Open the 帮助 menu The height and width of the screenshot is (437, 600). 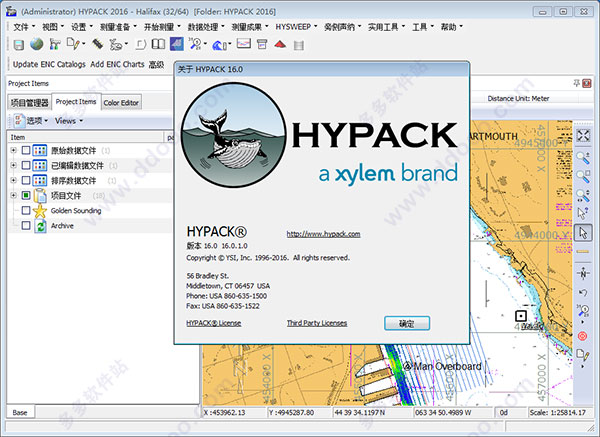[x=452, y=27]
